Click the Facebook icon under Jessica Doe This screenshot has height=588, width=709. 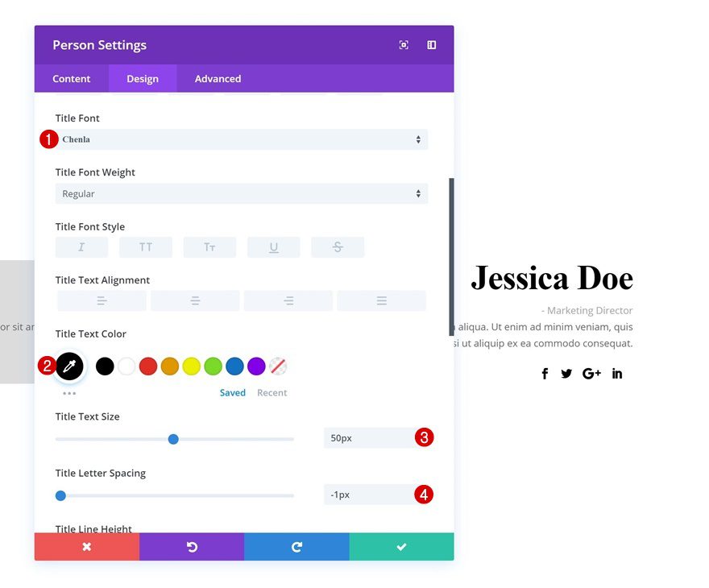pyautogui.click(x=545, y=373)
